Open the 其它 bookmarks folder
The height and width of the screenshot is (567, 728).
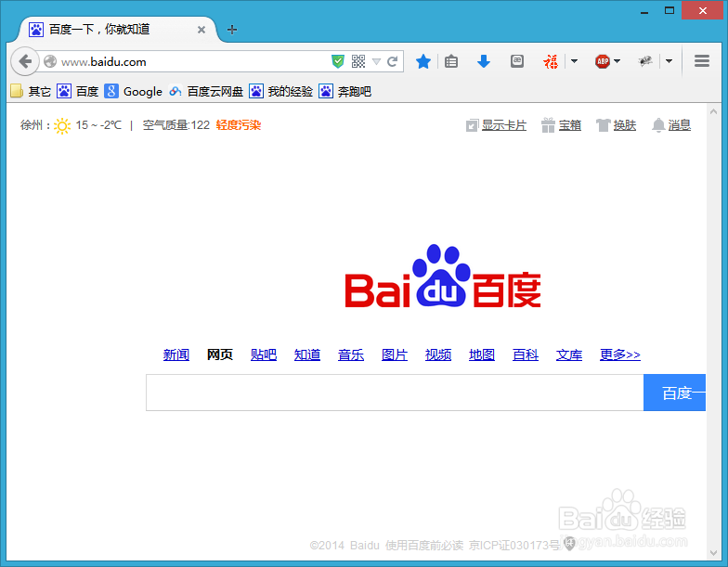31,91
